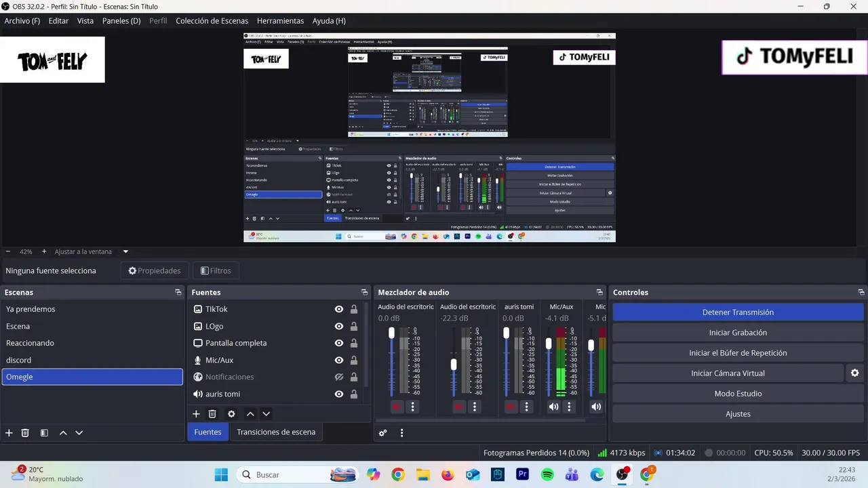Mute the Mic/Aux channel at -4.1 dB
Screen dimensions: 868x488
point(554,407)
